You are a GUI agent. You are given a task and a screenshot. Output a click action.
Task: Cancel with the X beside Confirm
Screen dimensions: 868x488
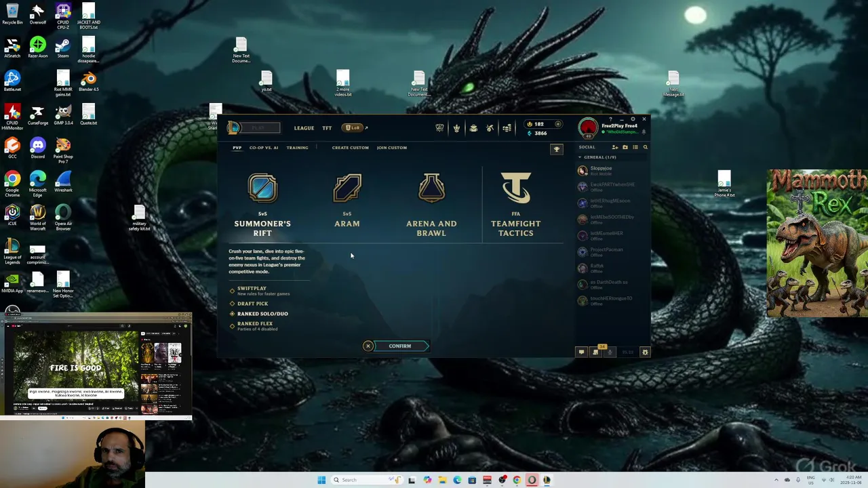[368, 346]
